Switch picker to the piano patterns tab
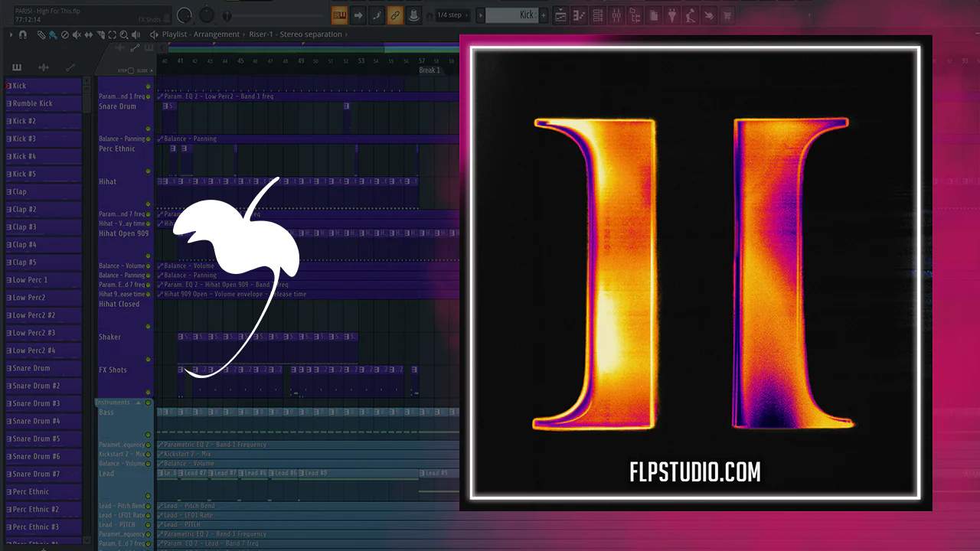 [17, 67]
